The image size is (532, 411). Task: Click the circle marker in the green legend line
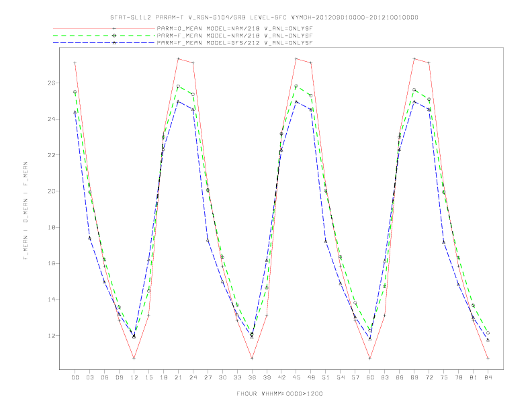tap(114, 36)
